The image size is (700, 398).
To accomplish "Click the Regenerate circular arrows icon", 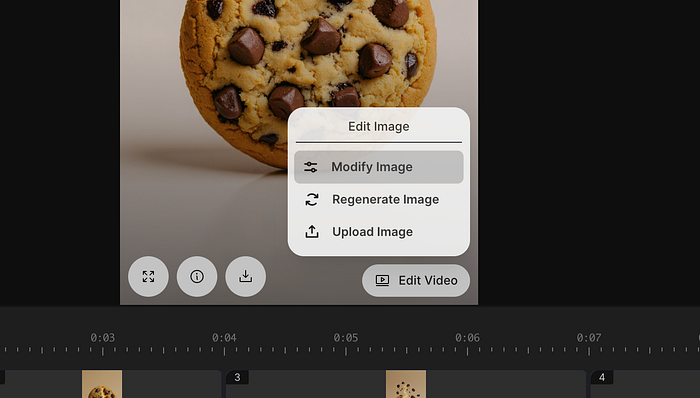I will (312, 199).
